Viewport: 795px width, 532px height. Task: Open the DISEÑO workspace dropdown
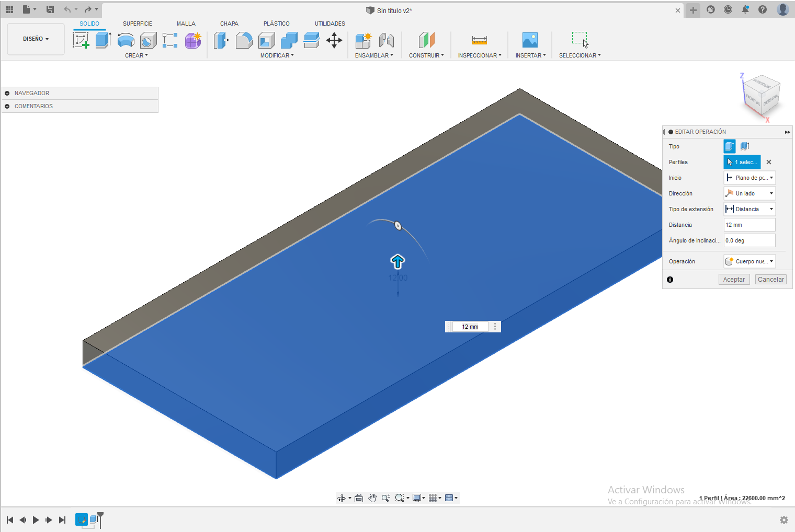coord(36,39)
